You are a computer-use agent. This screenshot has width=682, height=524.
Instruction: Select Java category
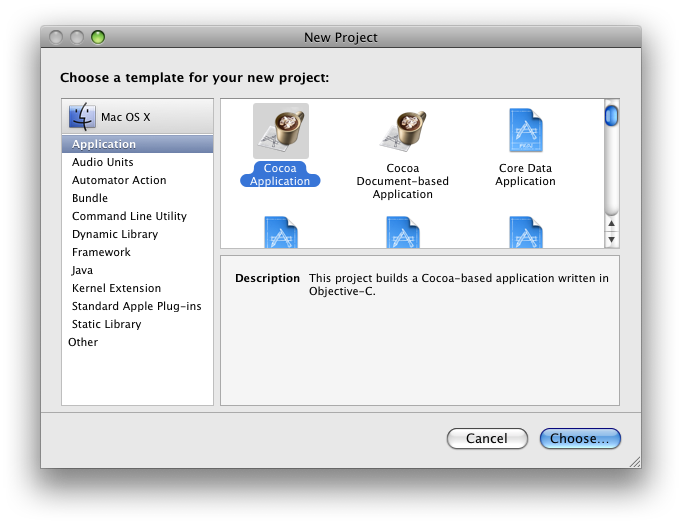[137, 270]
